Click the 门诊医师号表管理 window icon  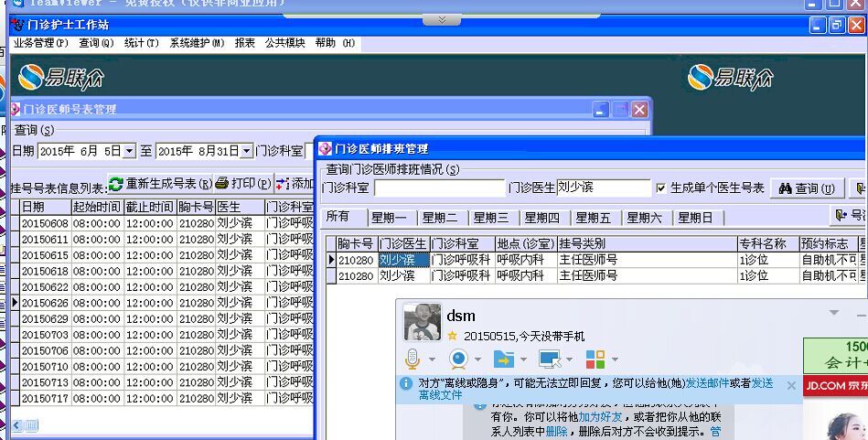click(x=16, y=109)
